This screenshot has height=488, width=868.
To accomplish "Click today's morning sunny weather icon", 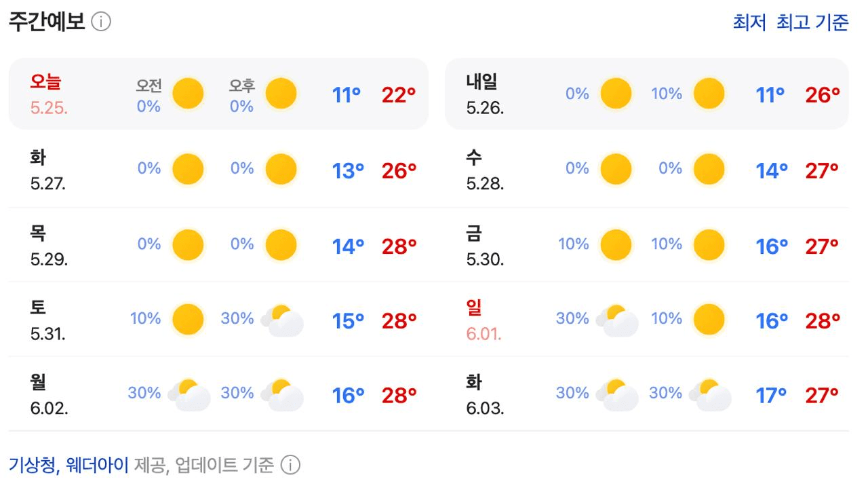I will pyautogui.click(x=188, y=94).
